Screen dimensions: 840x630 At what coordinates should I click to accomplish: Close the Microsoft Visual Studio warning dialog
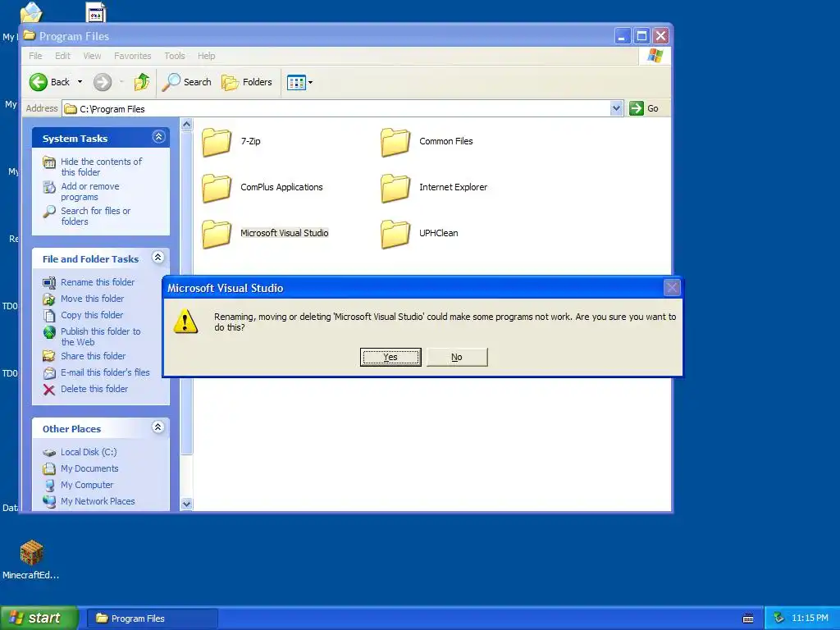672,288
